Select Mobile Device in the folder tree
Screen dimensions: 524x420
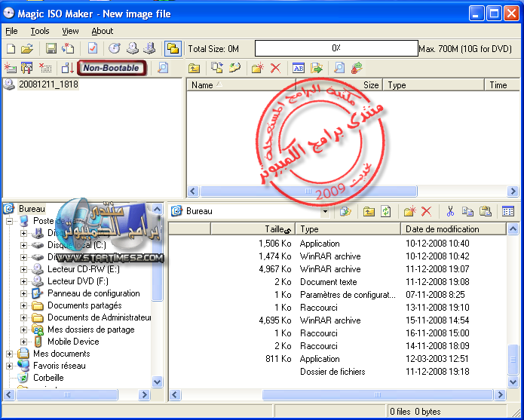(73, 342)
